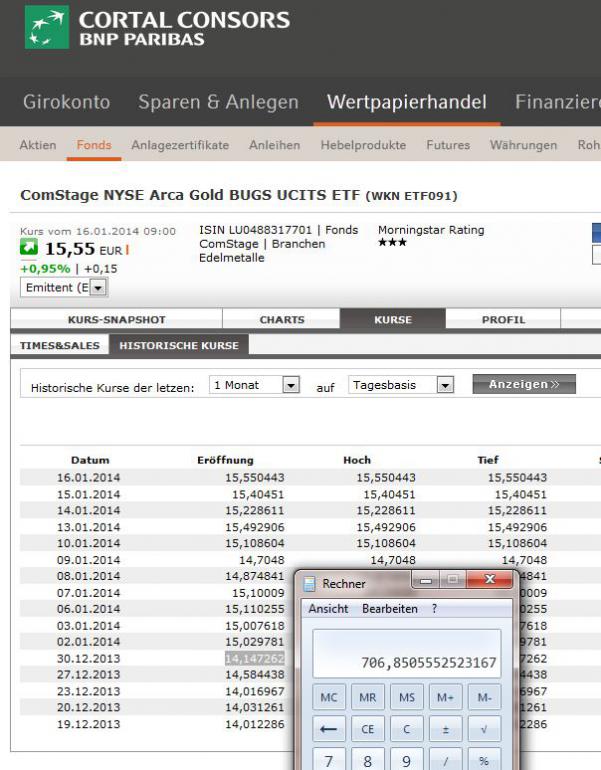Viewport: 601px width, 770px height.
Task: Click the calculator 7 key
Action: (328, 760)
